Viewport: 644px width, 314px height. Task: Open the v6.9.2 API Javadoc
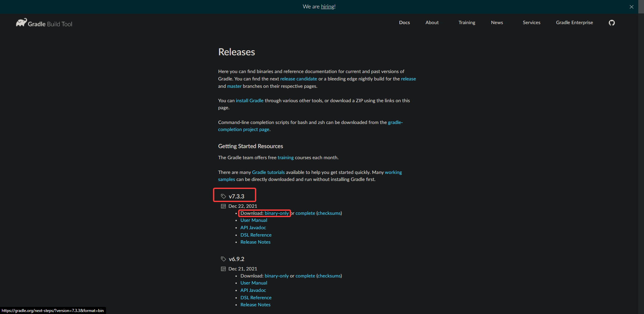point(253,290)
